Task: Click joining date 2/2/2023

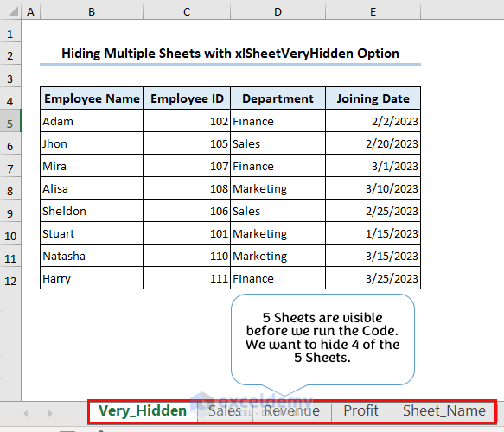Action: (373, 121)
